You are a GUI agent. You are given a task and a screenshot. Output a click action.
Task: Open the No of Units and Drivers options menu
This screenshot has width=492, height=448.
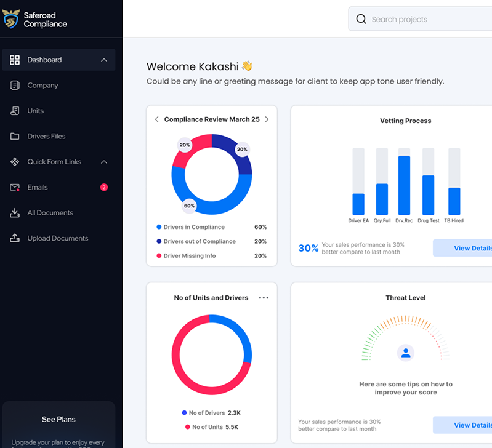[264, 298]
